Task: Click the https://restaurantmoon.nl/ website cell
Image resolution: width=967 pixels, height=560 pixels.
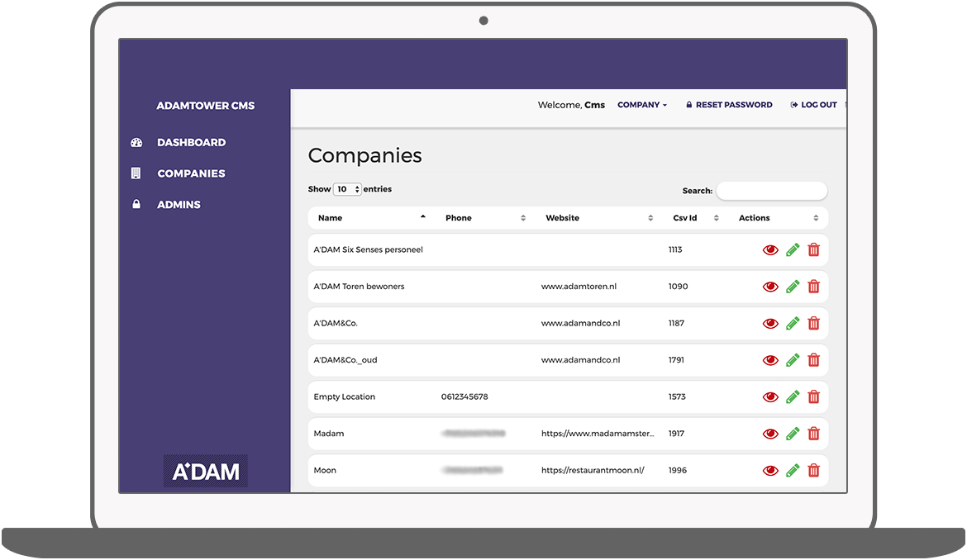Action: [593, 470]
